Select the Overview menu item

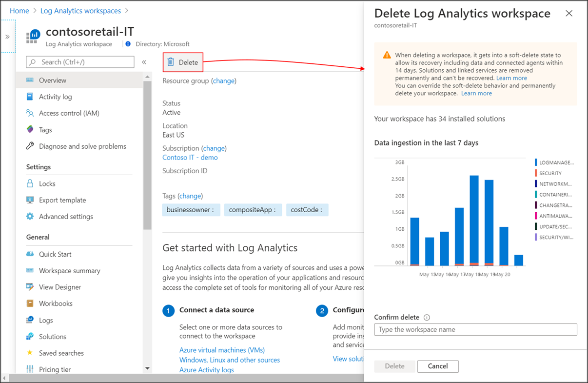click(x=53, y=81)
